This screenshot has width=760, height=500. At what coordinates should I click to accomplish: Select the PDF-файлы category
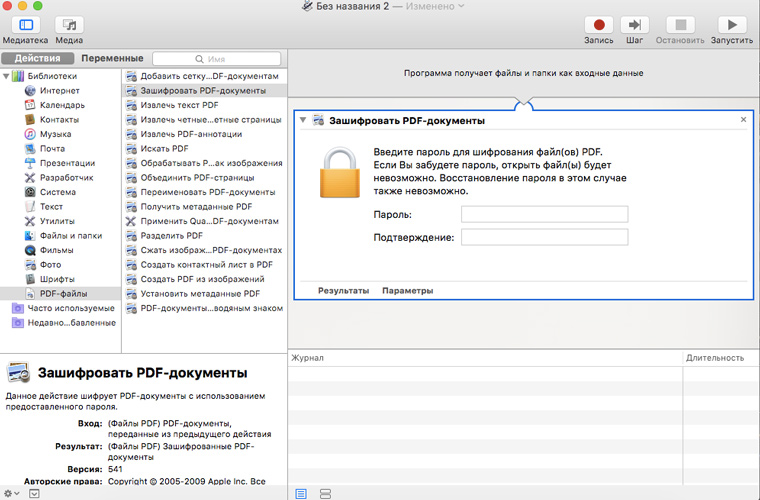(x=61, y=294)
